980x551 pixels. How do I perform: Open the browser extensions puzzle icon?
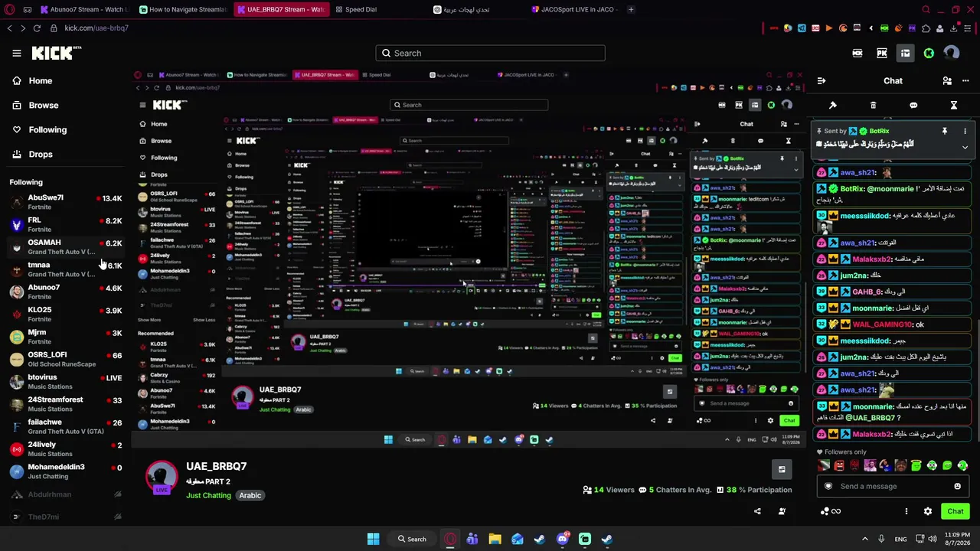(926, 28)
